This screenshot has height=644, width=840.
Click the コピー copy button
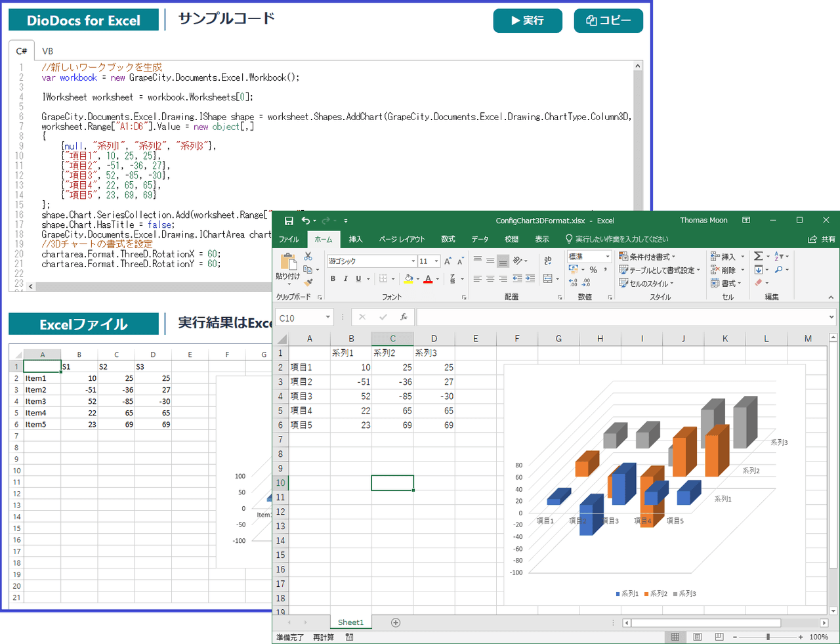[608, 20]
